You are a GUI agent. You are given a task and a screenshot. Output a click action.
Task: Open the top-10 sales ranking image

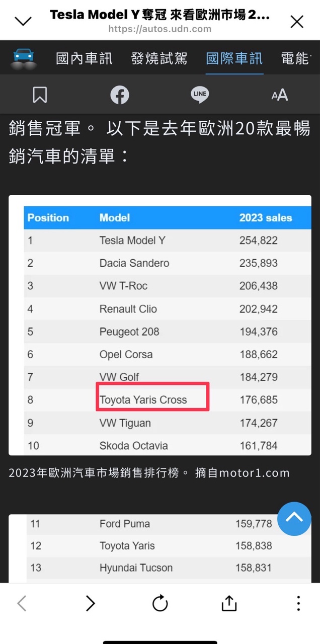click(160, 325)
